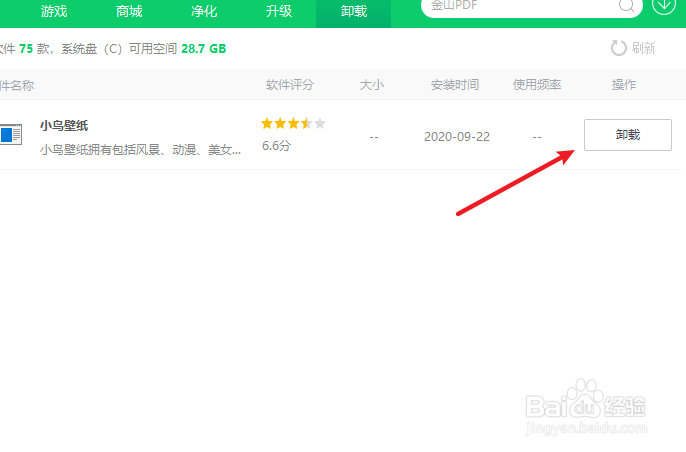
Task: Sort by 使用频率 column header
Action: pyautogui.click(x=537, y=85)
